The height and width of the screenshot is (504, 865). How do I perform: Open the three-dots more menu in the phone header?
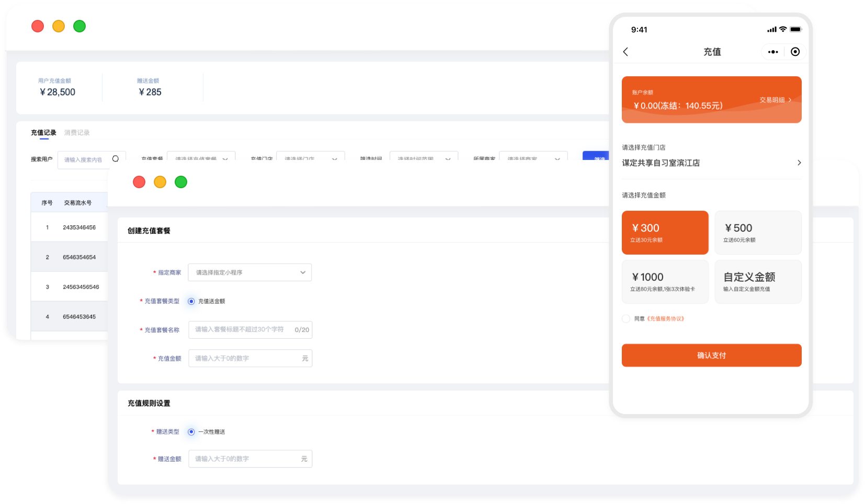click(x=773, y=52)
